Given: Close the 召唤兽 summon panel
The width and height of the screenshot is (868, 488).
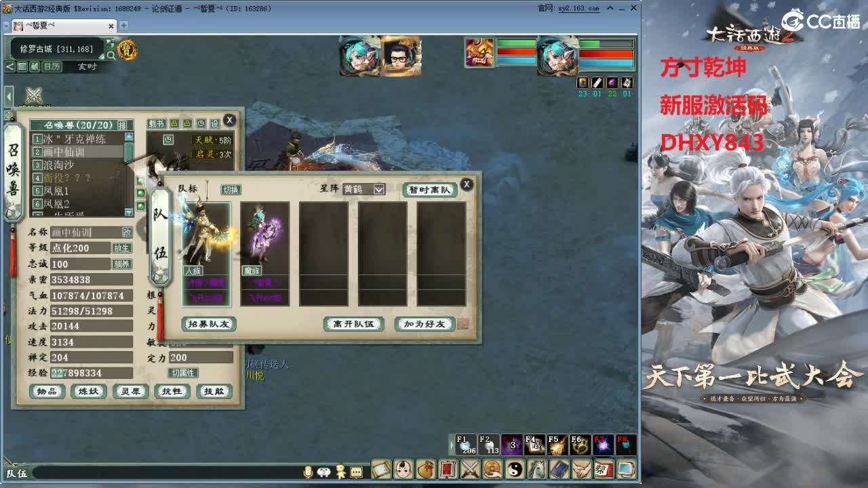Looking at the screenshot, I should point(230,120).
